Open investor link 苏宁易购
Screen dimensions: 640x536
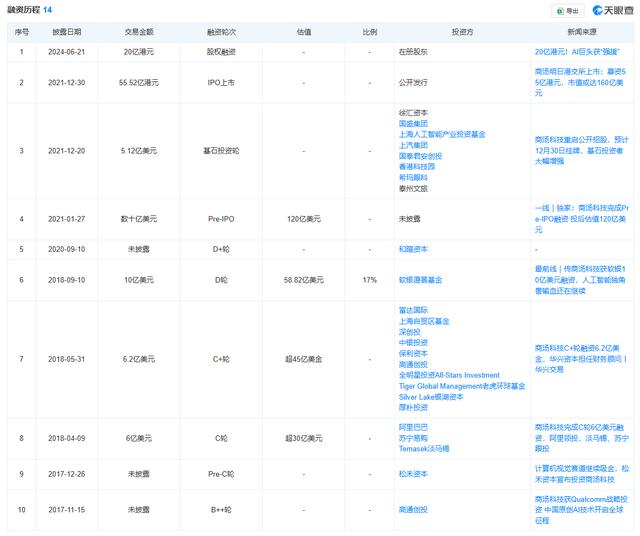coord(413,438)
